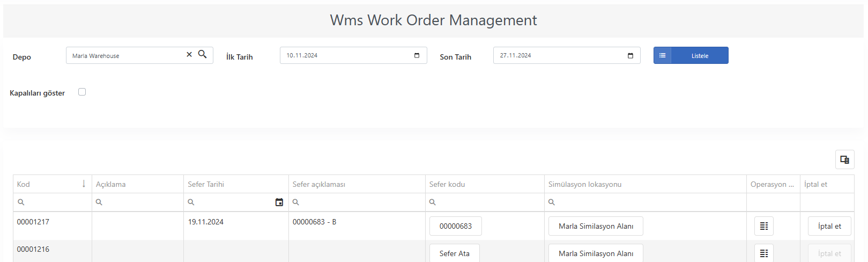Enable Kapalıları göster checkbox
The image size is (868, 262).
tap(82, 92)
